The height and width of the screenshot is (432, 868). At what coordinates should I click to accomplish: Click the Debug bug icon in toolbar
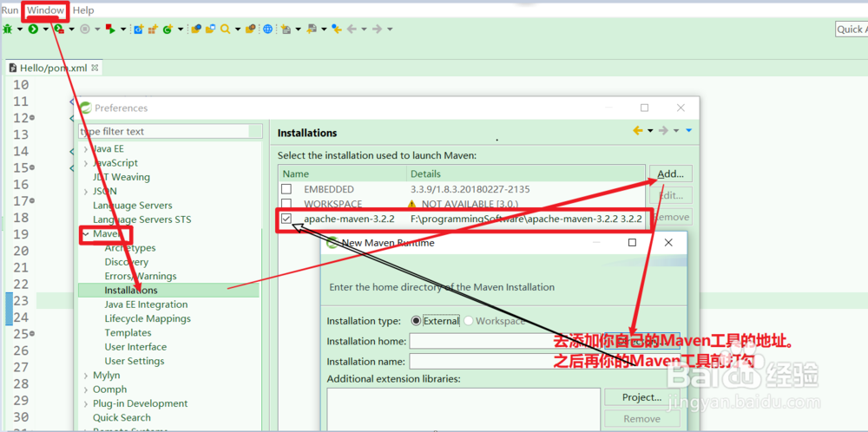[7, 29]
